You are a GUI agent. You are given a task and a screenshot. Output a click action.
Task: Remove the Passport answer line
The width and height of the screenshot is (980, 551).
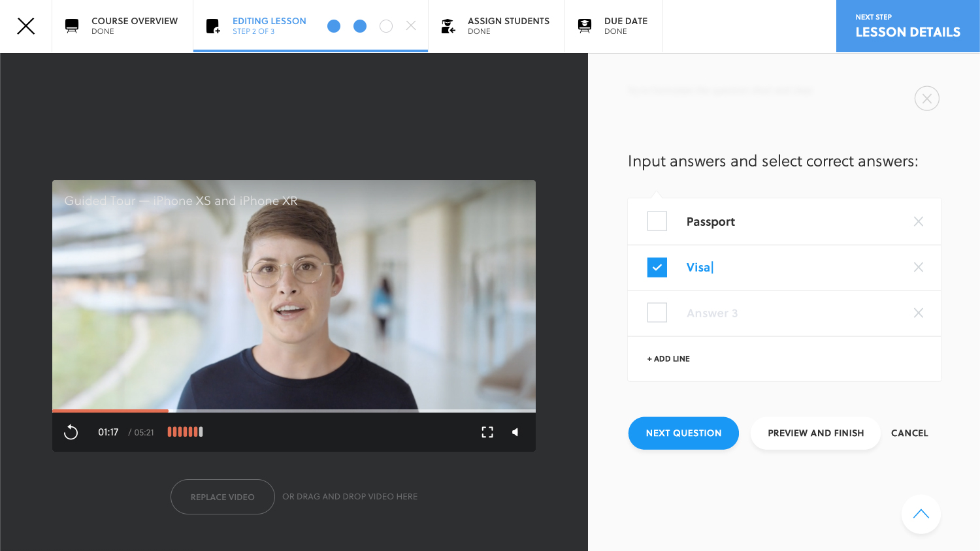tap(918, 222)
